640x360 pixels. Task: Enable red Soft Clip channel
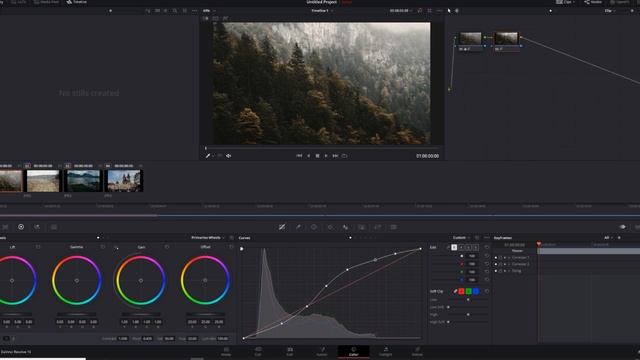[x=461, y=291]
